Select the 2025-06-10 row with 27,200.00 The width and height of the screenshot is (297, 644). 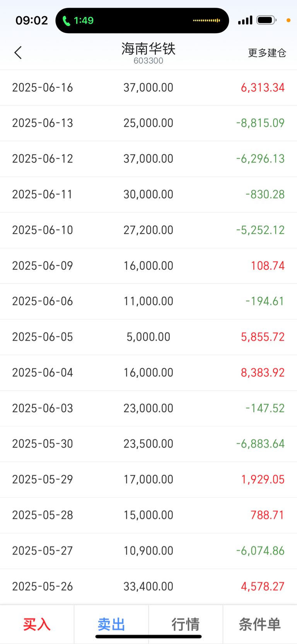tap(148, 230)
